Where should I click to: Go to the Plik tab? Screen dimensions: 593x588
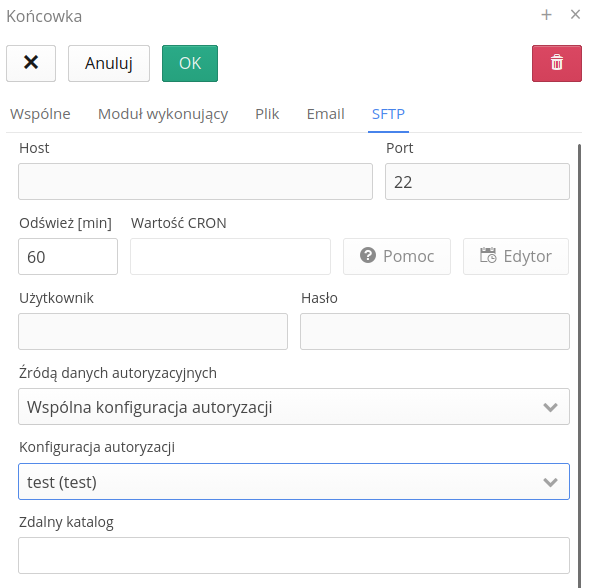click(x=267, y=114)
